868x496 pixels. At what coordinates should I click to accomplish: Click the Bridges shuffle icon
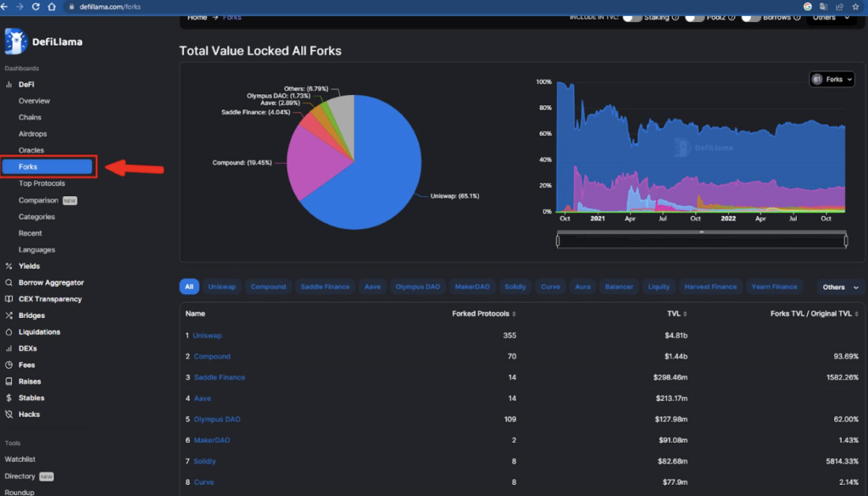coord(8,315)
